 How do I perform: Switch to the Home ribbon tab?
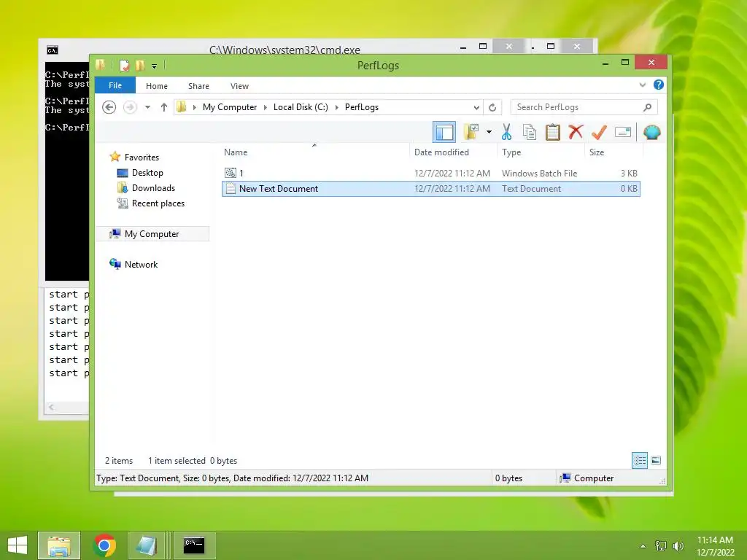[157, 86]
